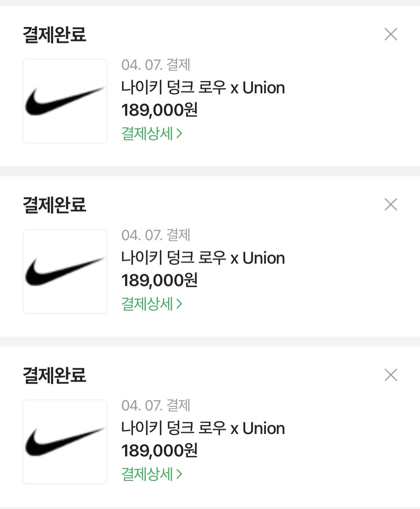Viewport: 420px width, 509px height.
Task: Click the 결제완료 heading of second card
Action: 55,205
